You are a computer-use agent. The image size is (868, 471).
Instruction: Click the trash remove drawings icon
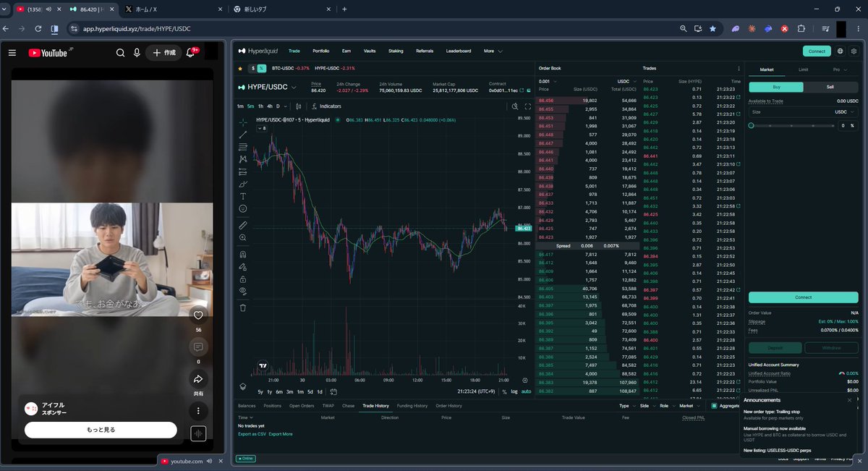243,307
